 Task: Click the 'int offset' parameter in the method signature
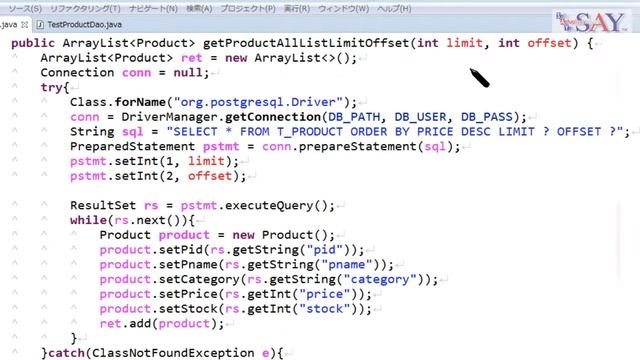[x=534, y=43]
